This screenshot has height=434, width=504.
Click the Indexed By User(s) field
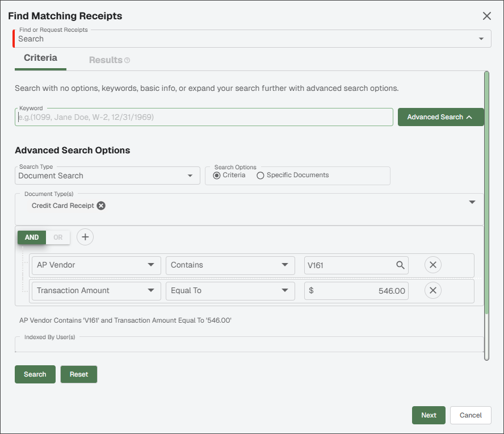249,344
